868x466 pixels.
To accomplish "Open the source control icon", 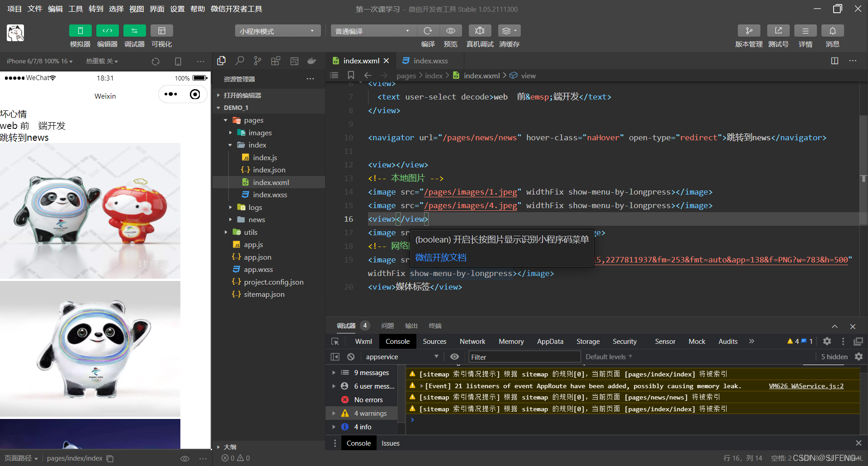I will (x=258, y=61).
